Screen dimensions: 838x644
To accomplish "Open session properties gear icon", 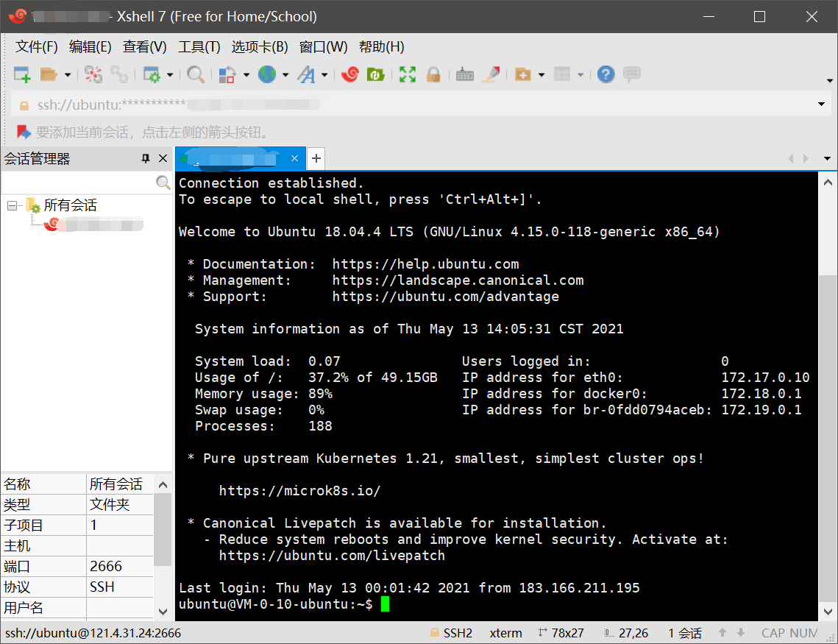I will 152,74.
